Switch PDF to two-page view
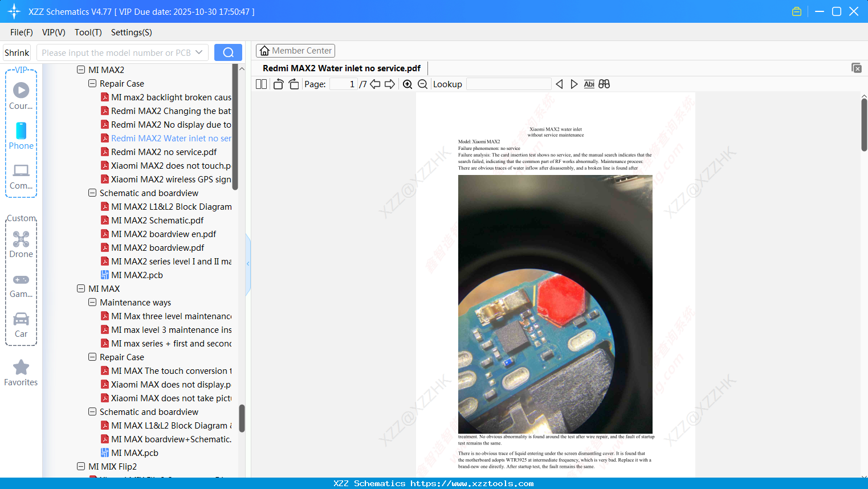 (260, 83)
